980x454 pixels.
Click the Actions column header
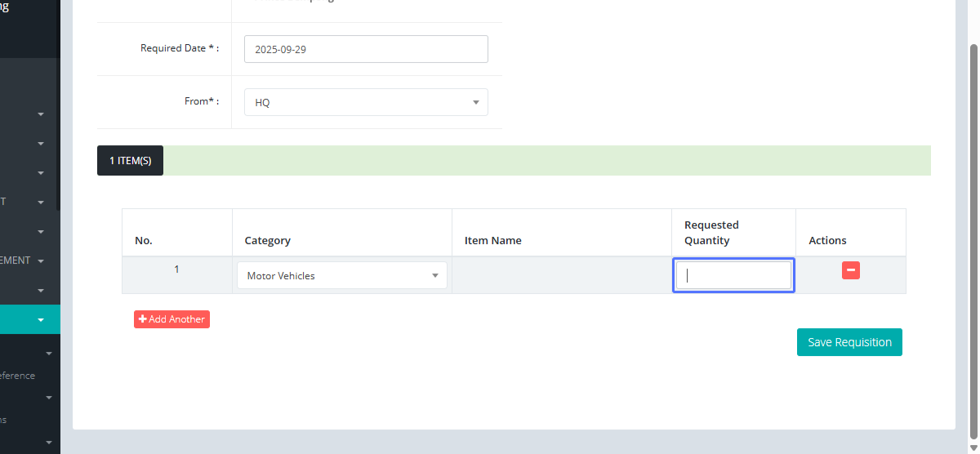pos(827,241)
